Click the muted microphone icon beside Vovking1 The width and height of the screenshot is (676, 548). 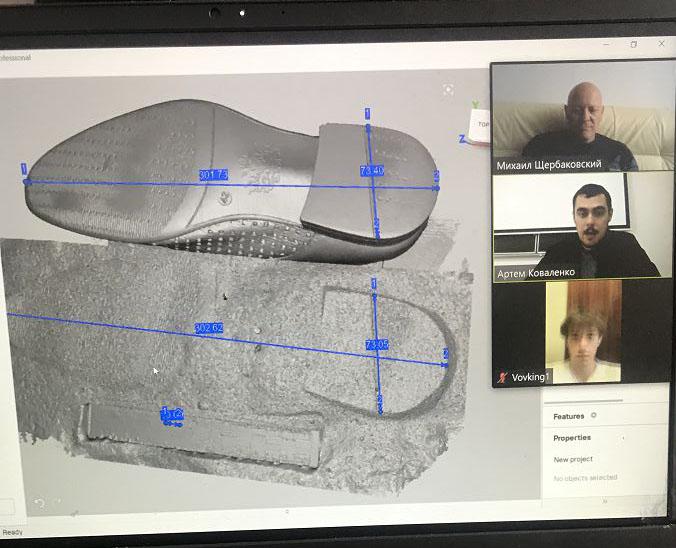[503, 378]
